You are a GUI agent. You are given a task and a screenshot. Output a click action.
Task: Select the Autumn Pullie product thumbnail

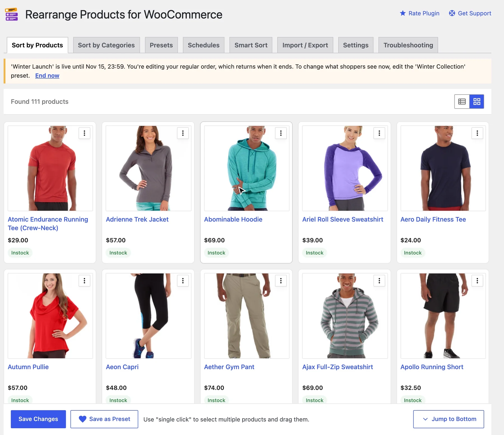(x=50, y=316)
